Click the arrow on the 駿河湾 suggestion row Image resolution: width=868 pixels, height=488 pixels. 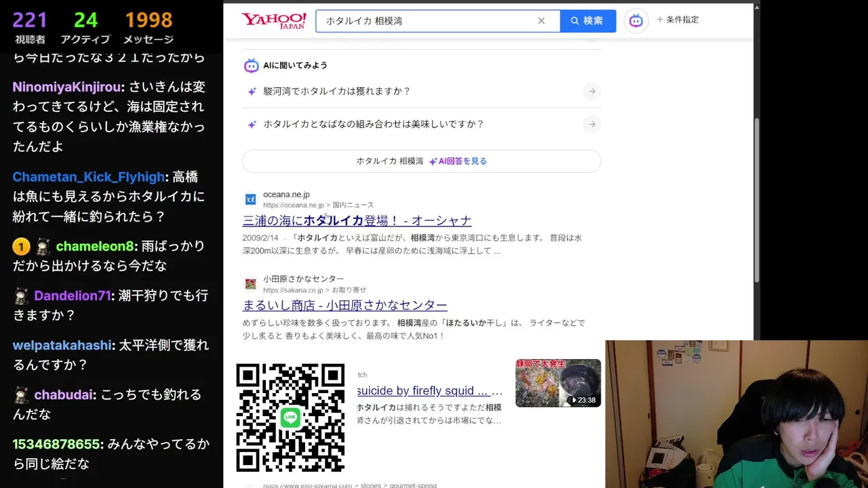click(x=592, y=91)
